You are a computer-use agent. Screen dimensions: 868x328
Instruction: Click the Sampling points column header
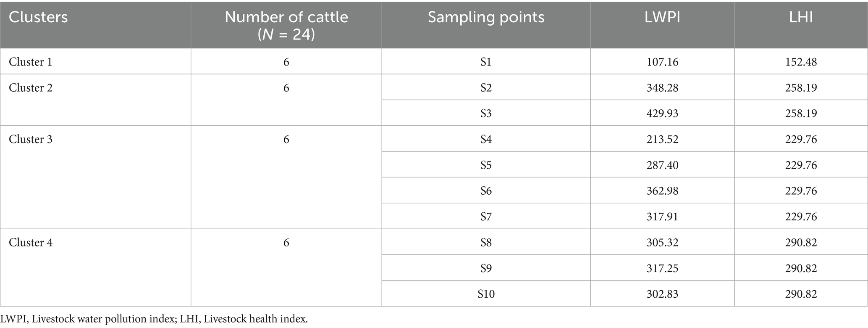pos(486,17)
